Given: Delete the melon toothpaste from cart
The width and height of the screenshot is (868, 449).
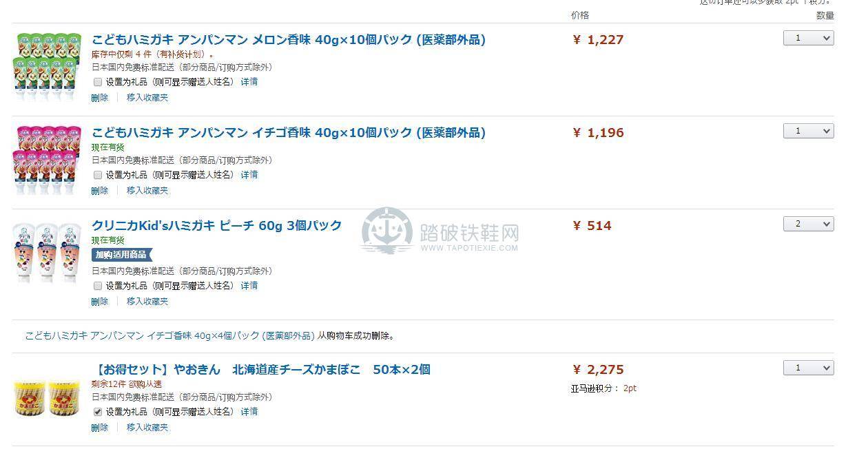Looking at the screenshot, I should point(100,98).
